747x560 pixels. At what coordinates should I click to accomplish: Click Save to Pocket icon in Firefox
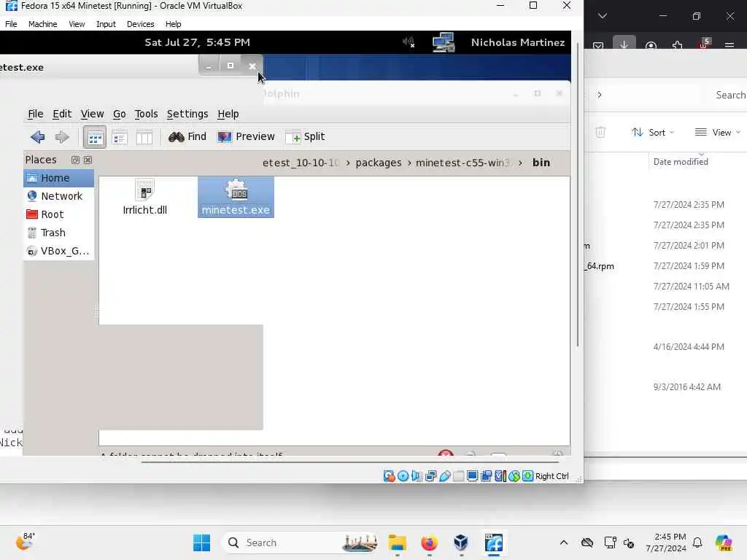coord(598,46)
